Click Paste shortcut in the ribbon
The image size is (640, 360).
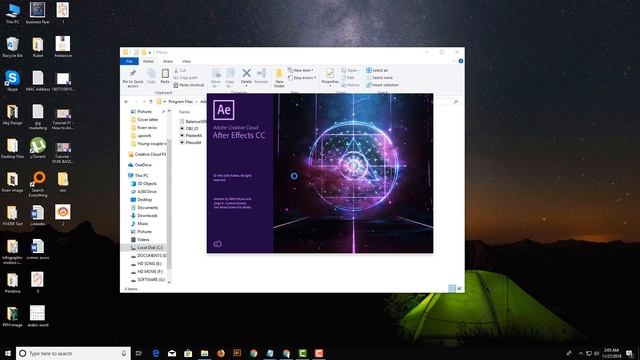[x=189, y=85]
